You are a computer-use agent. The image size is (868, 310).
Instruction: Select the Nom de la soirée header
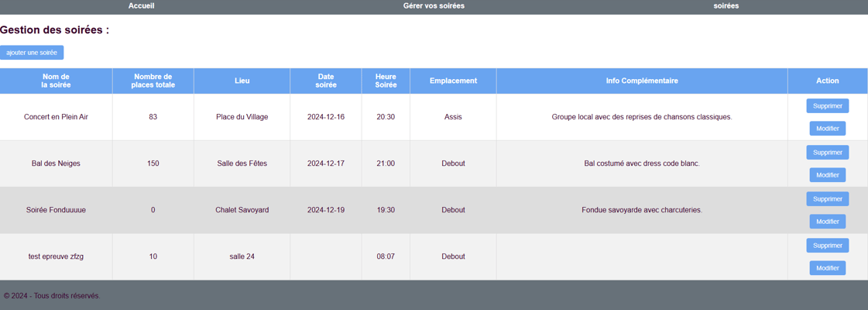point(56,81)
